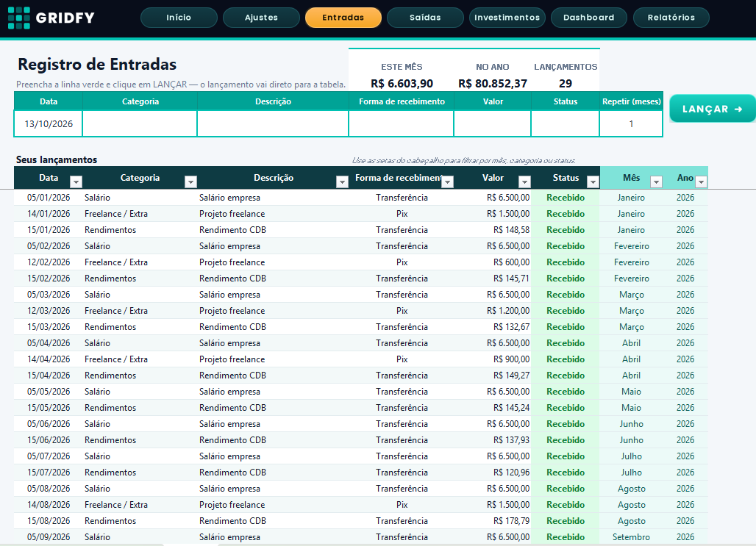This screenshot has height=546, width=756.
Task: Open the Relatórios tab
Action: 671,18
